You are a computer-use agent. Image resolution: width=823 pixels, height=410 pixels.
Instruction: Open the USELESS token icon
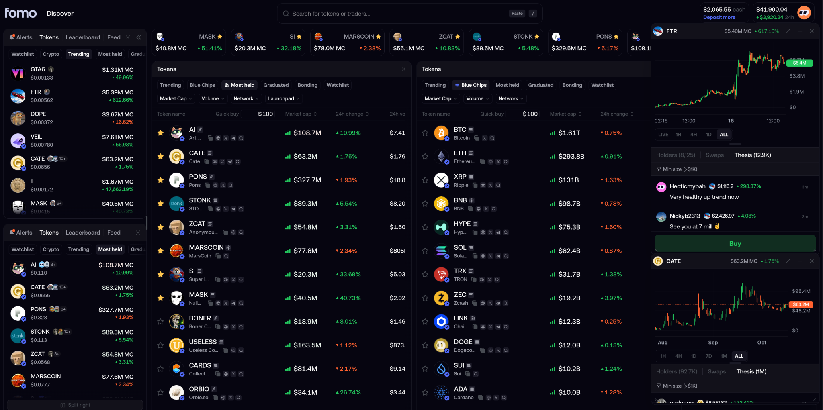176,345
